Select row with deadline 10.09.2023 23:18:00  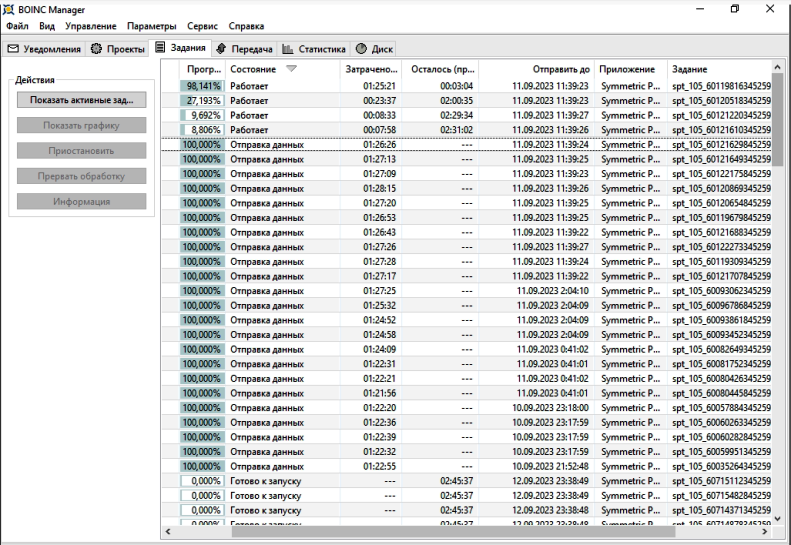[x=466, y=408]
